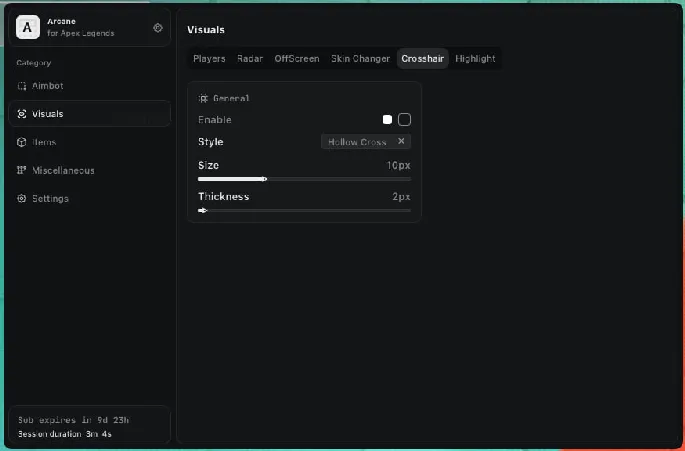Image resolution: width=685 pixels, height=451 pixels.
Task: Click the Arcane logo icon
Action: pyautogui.click(x=28, y=27)
